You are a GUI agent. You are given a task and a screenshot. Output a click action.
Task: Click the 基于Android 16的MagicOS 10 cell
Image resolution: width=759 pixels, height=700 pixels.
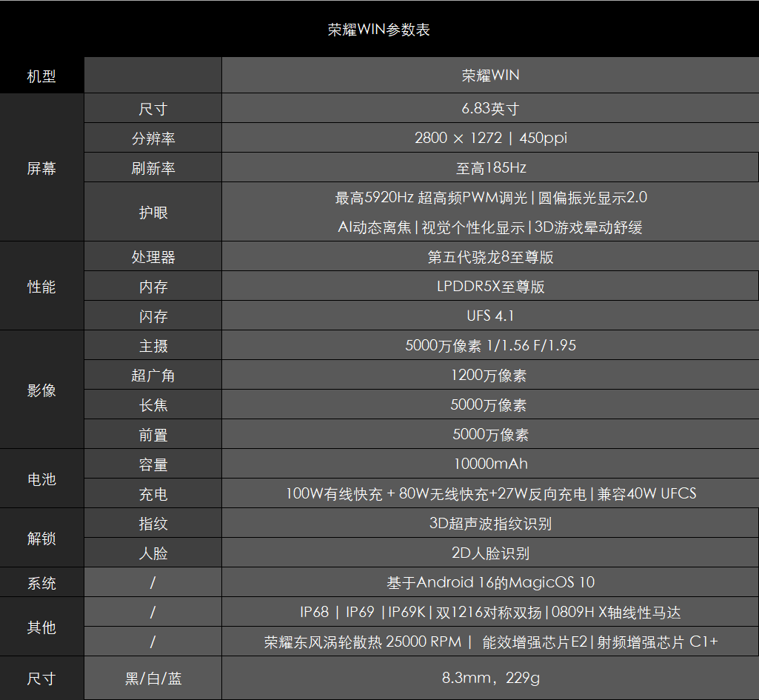[x=490, y=583]
